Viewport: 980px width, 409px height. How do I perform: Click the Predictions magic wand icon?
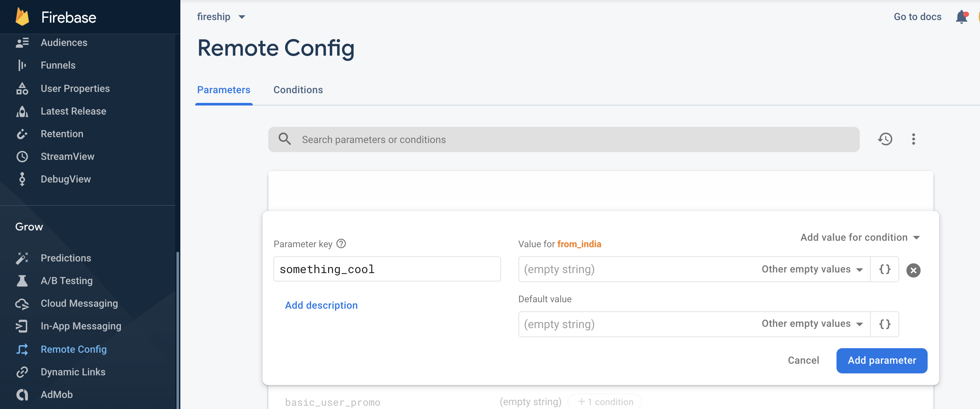pyautogui.click(x=22, y=258)
